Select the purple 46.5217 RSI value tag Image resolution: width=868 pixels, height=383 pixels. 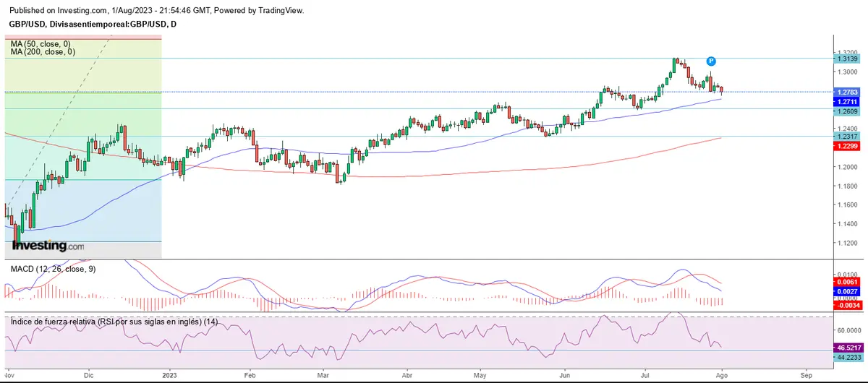[x=849, y=347]
